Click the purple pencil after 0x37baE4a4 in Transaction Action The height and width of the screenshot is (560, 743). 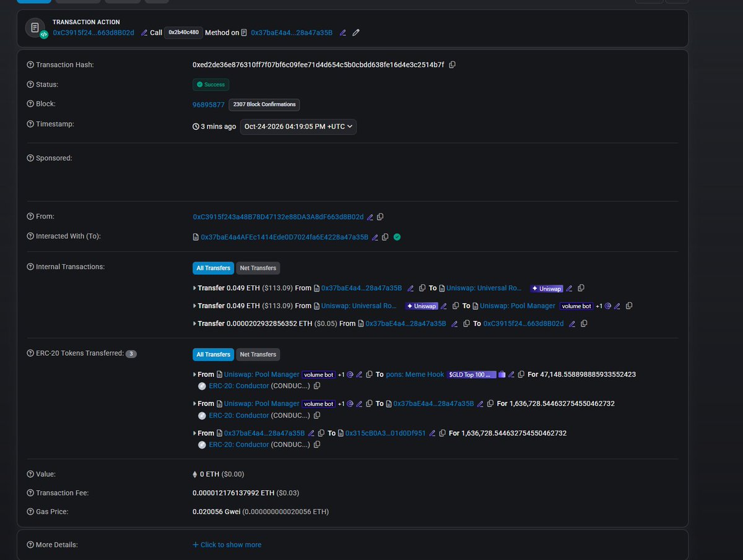(x=343, y=33)
